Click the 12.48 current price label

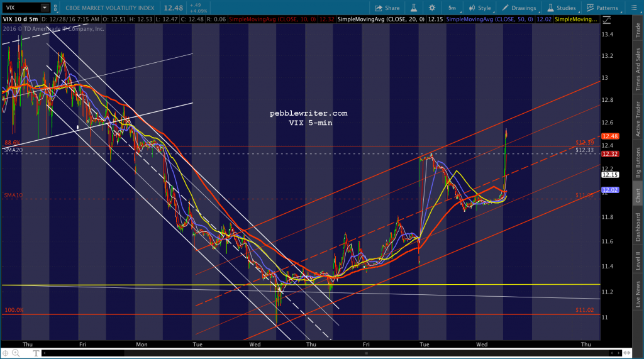[x=610, y=136]
